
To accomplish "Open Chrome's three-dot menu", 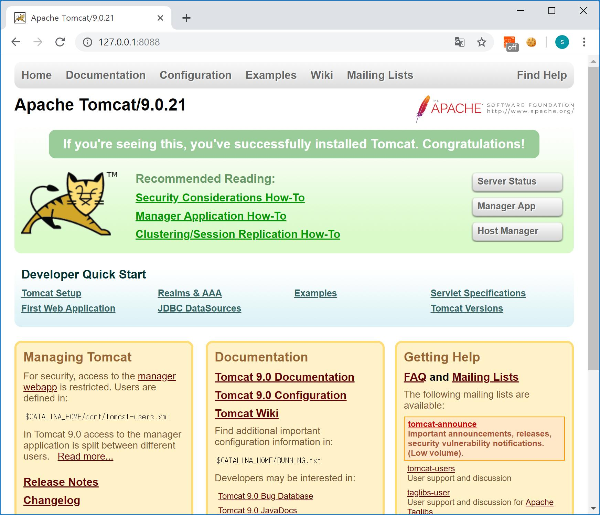I will point(584,42).
